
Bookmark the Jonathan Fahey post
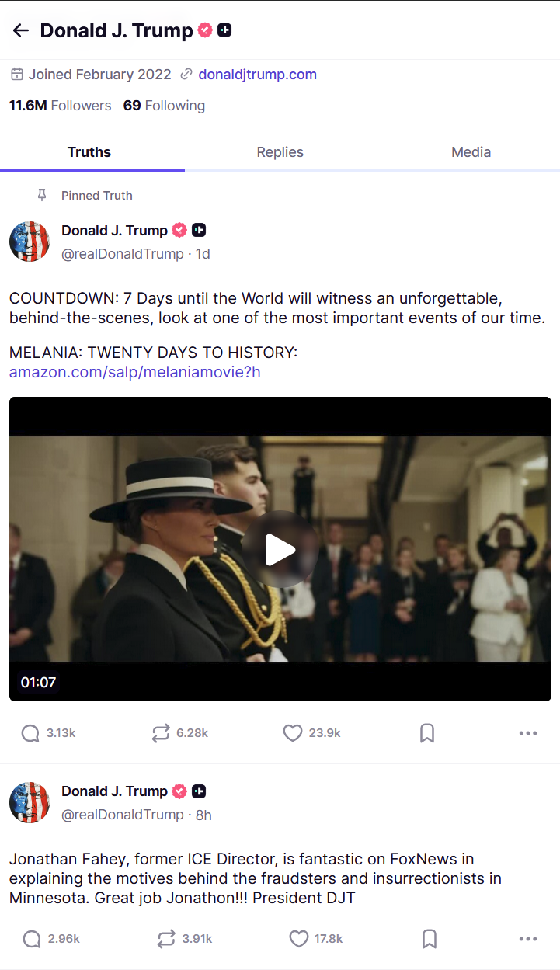click(x=430, y=939)
